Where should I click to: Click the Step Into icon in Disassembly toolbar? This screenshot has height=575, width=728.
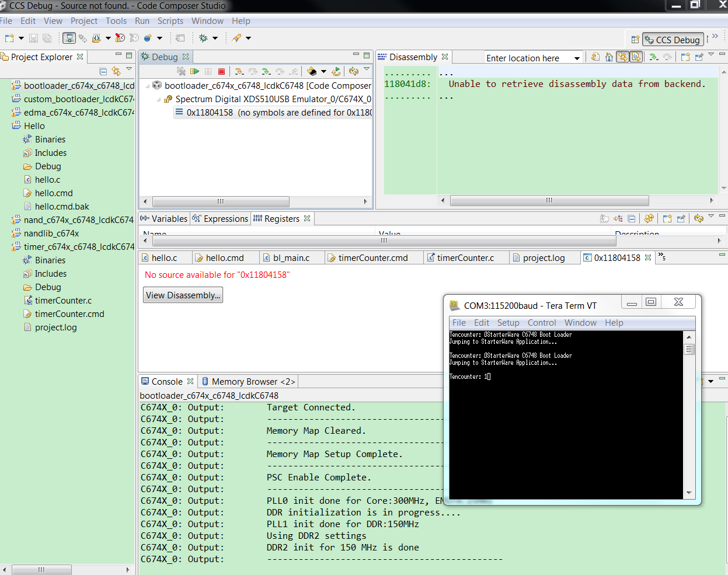653,57
